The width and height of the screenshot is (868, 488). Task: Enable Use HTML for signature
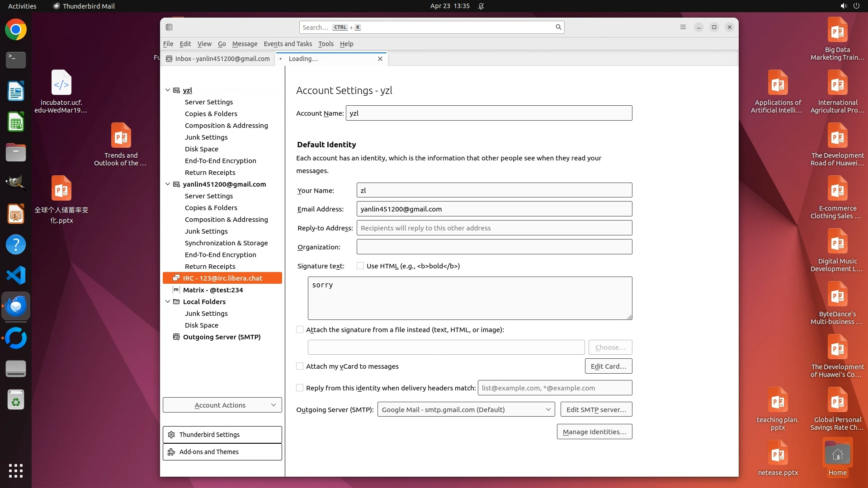pyautogui.click(x=360, y=266)
